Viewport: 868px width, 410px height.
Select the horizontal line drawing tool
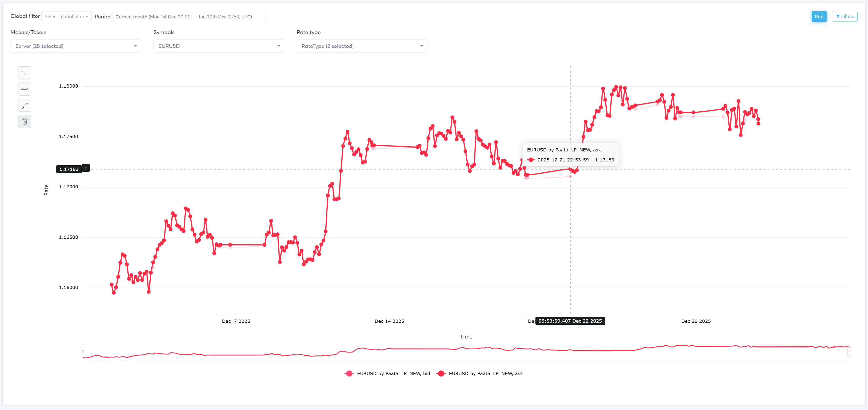(25, 89)
